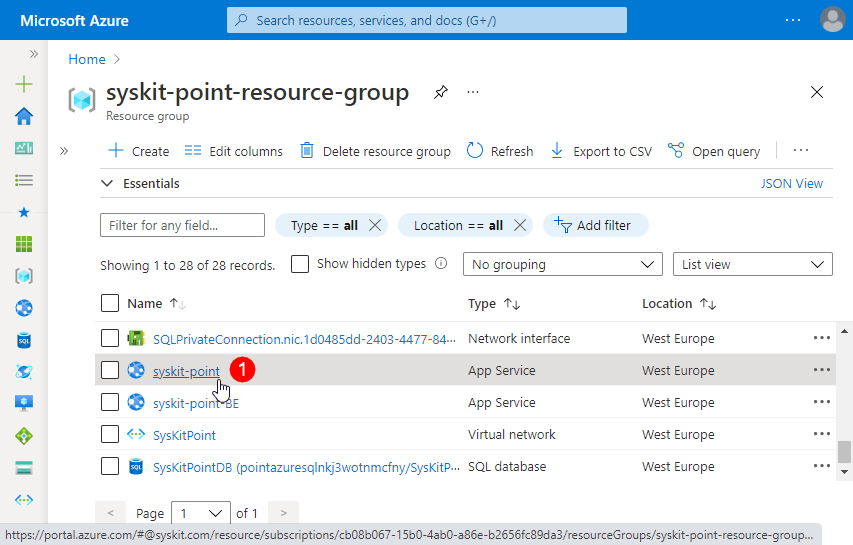Select the syskit-point row checkbox
853x545 pixels.
click(x=110, y=370)
